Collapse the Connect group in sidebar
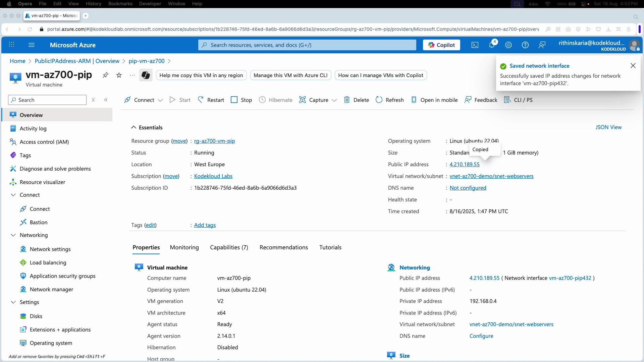The width and height of the screenshot is (644, 362). click(13, 195)
